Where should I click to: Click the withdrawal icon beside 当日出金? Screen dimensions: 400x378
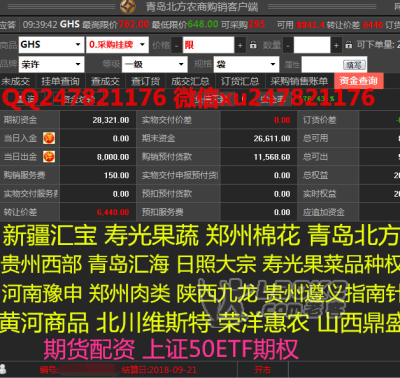49,157
